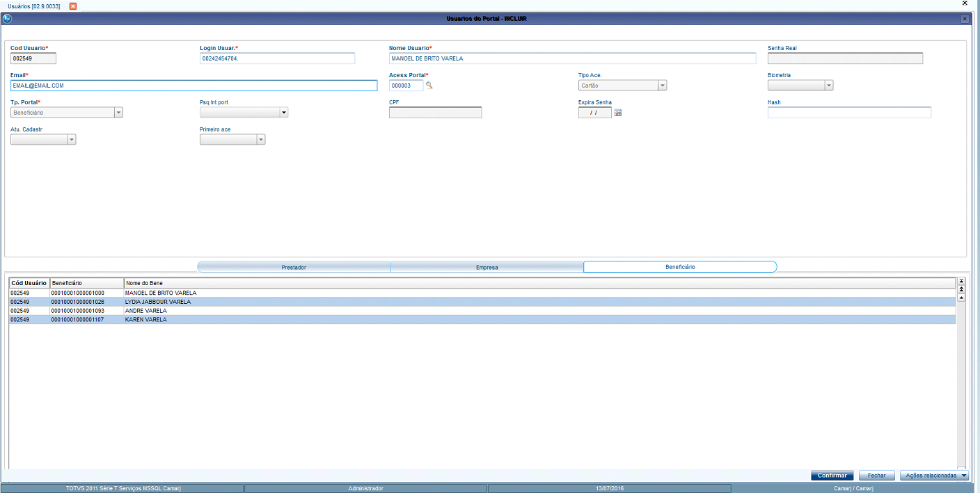Select row LYDIA JABBOUR VARELA

482,302
